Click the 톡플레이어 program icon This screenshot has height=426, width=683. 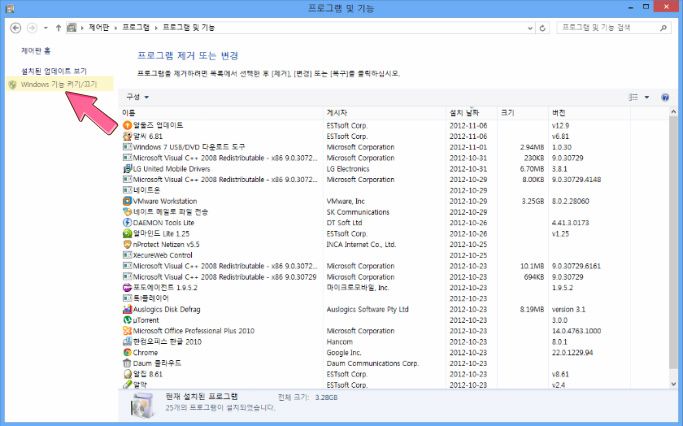click(127, 298)
